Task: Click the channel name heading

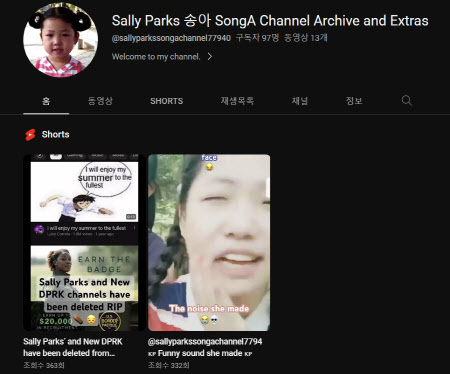Action: pos(270,21)
